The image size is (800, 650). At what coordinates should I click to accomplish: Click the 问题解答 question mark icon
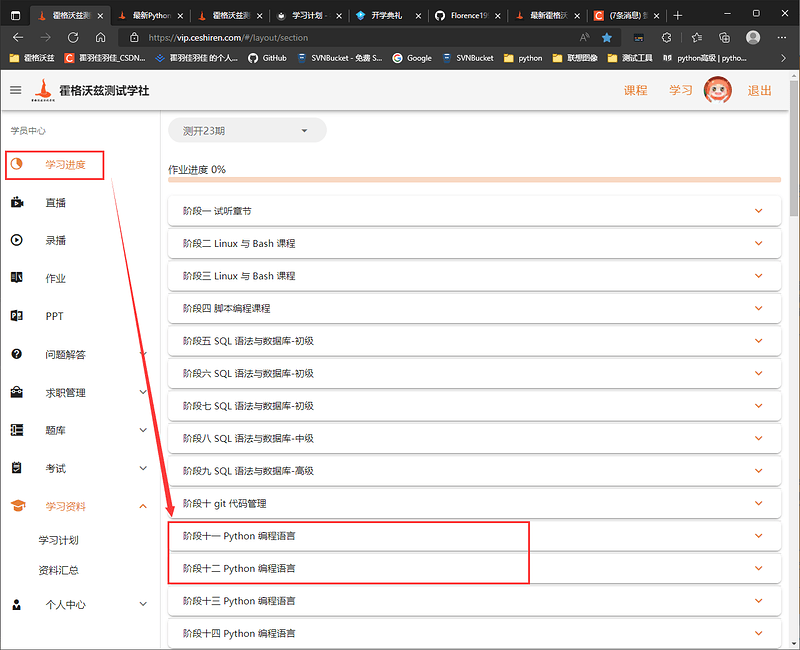17,354
